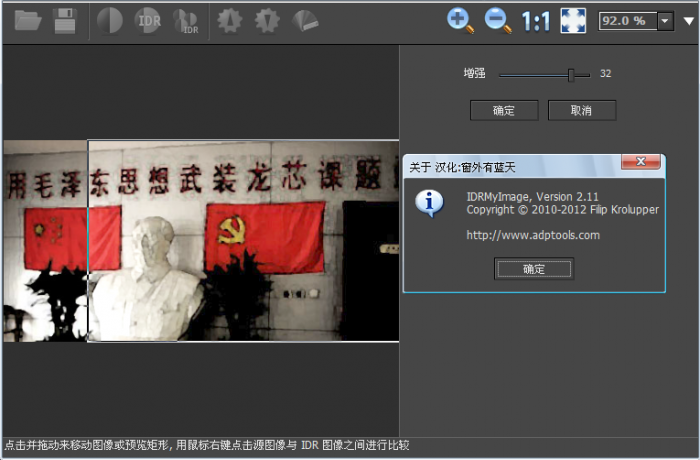
Task: Click the http://www.adptools.com address
Action: click(533, 235)
